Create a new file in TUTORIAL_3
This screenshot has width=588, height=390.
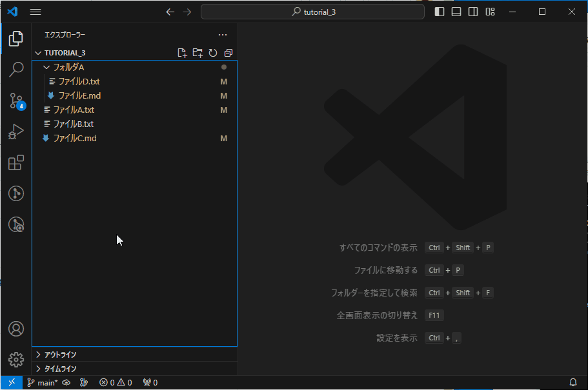click(182, 53)
